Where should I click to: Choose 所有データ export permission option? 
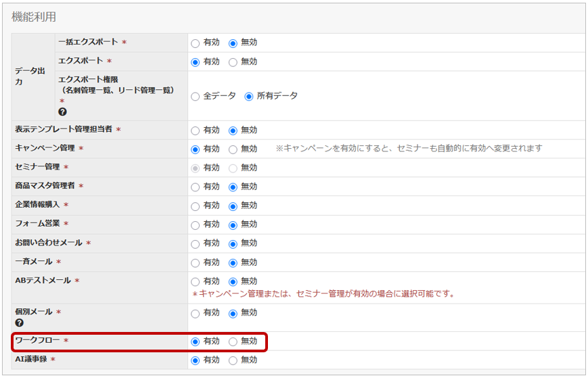[248, 97]
